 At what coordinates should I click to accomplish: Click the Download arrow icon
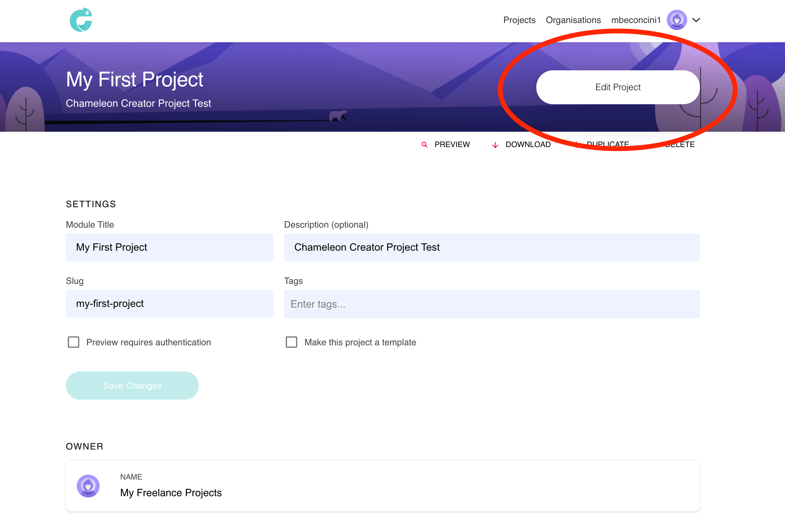point(495,145)
